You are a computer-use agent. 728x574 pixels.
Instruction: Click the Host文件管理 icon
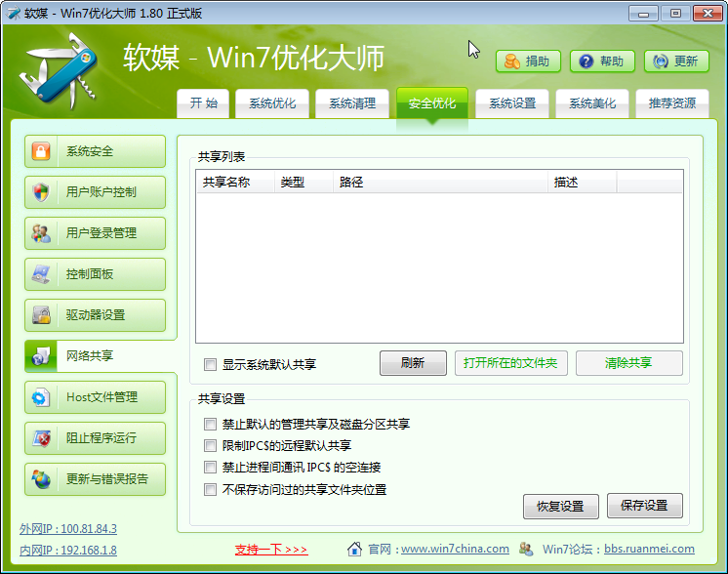[x=41, y=397]
